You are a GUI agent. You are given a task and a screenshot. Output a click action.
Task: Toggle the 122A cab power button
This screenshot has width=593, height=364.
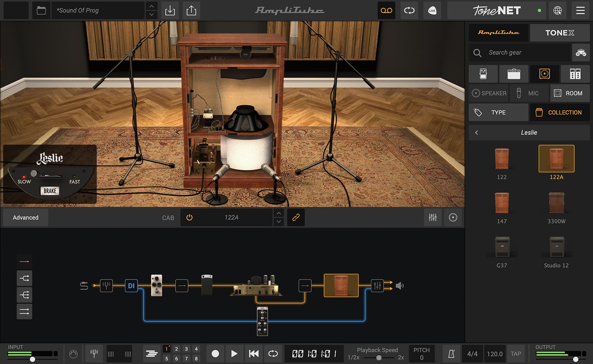tap(190, 217)
